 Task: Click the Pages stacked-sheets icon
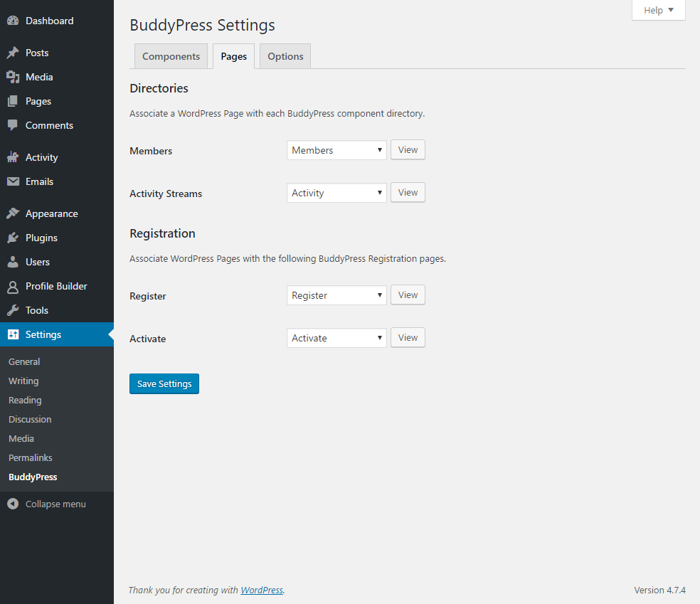[x=13, y=101]
